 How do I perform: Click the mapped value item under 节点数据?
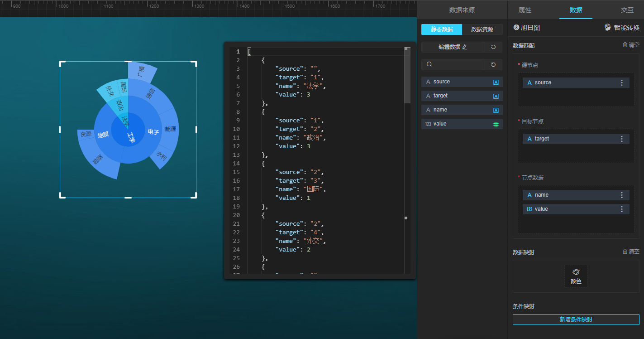click(x=576, y=209)
